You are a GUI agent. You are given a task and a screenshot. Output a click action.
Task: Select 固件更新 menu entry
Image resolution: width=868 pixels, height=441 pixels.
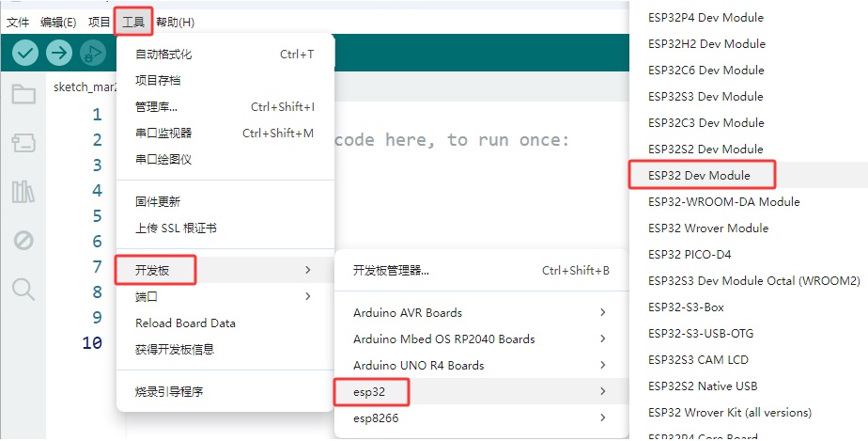point(225,201)
